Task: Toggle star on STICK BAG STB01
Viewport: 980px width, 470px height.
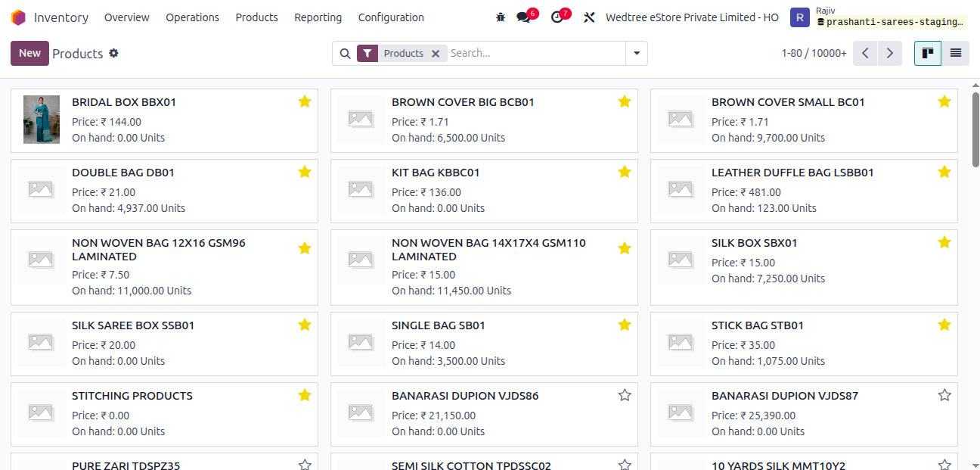Action: [944, 325]
